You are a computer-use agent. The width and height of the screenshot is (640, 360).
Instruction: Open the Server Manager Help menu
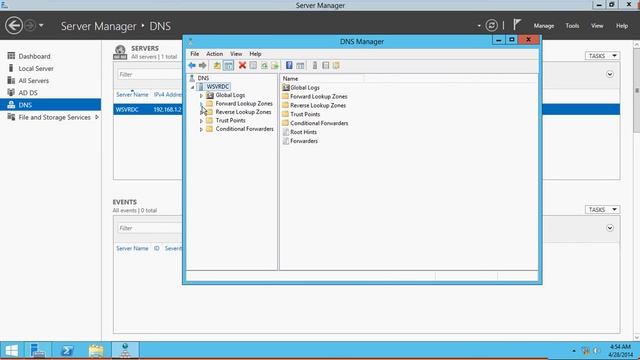(622, 26)
